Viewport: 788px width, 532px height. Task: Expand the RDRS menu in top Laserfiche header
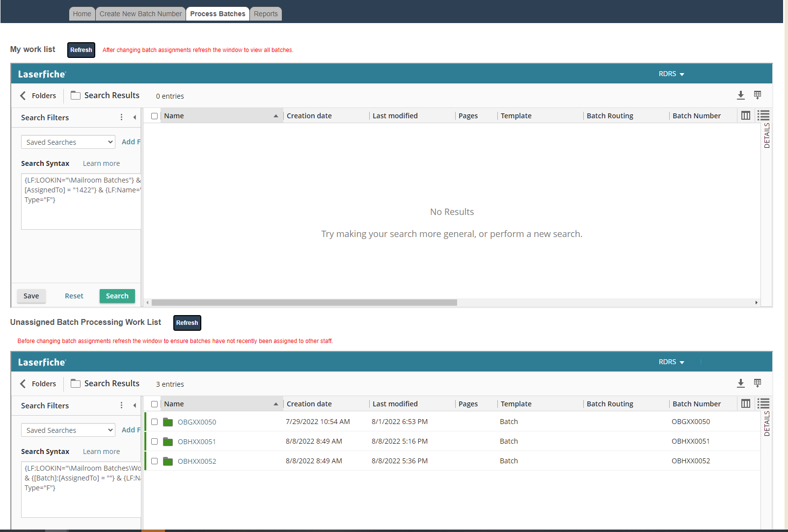[x=671, y=74]
